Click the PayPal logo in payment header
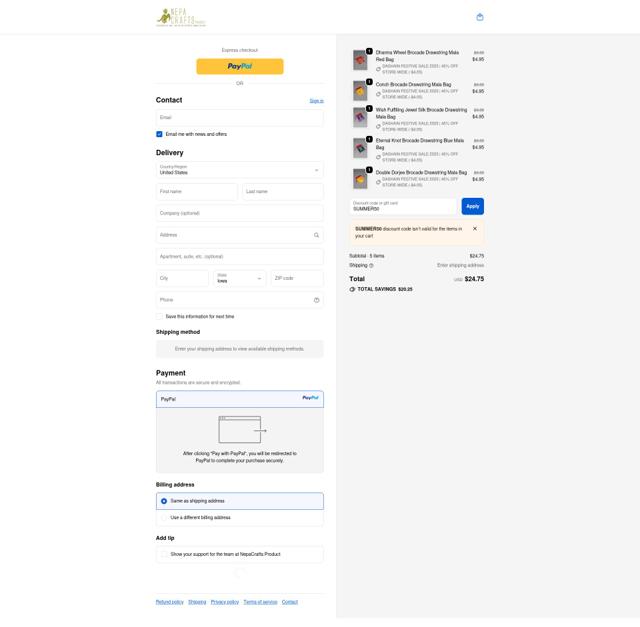640x627 pixels. coord(310,398)
